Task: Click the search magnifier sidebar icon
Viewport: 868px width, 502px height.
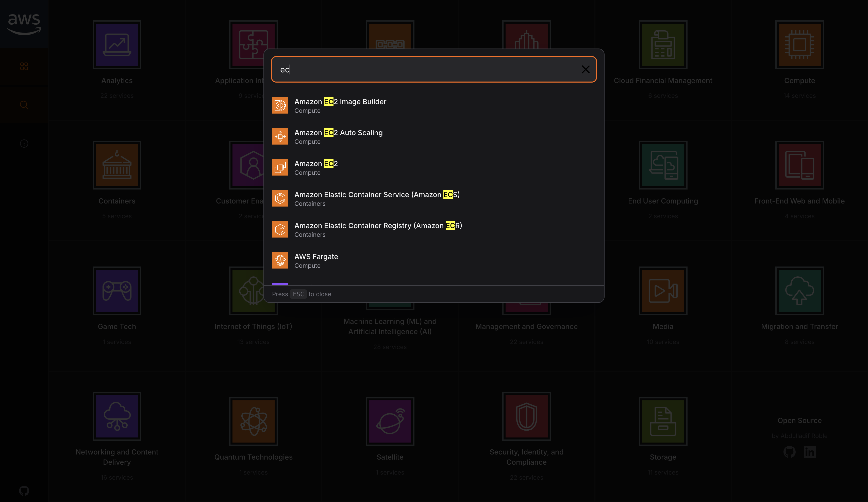Action: point(24,105)
